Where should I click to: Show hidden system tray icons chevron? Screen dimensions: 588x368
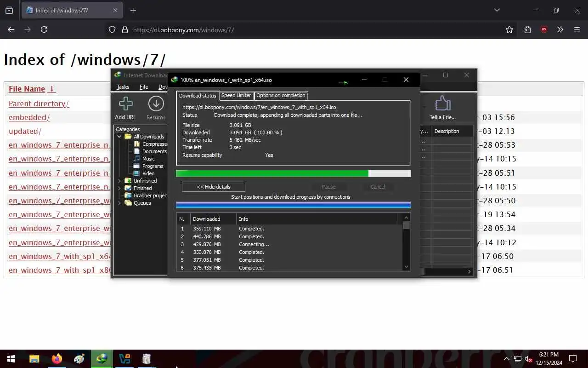pyautogui.click(x=506, y=359)
